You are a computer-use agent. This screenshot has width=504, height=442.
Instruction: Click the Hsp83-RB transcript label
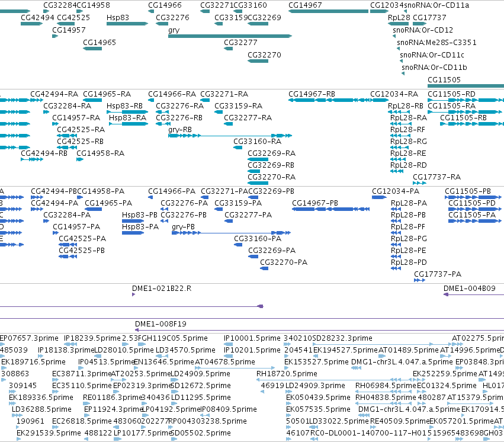point(124,105)
